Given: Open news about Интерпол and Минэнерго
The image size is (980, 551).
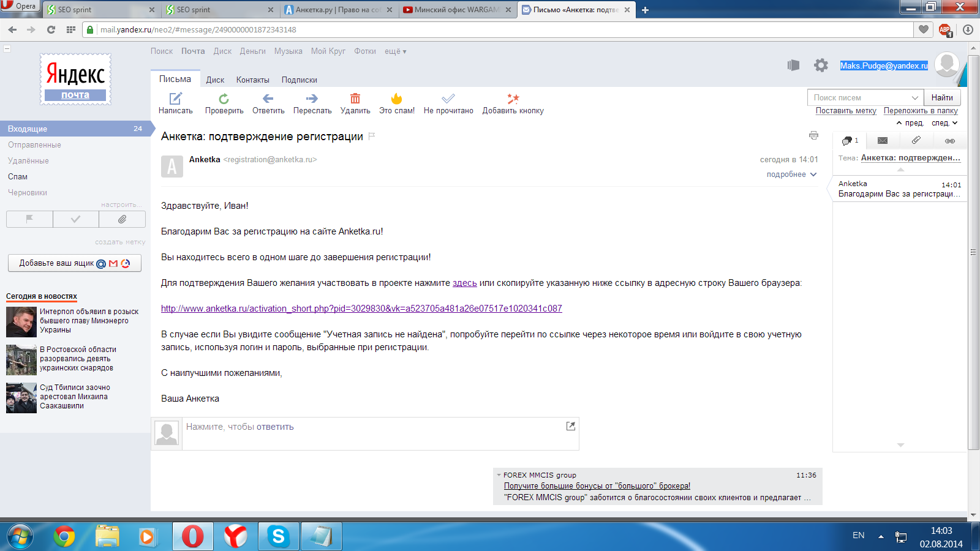Looking at the screenshot, I should [x=89, y=321].
